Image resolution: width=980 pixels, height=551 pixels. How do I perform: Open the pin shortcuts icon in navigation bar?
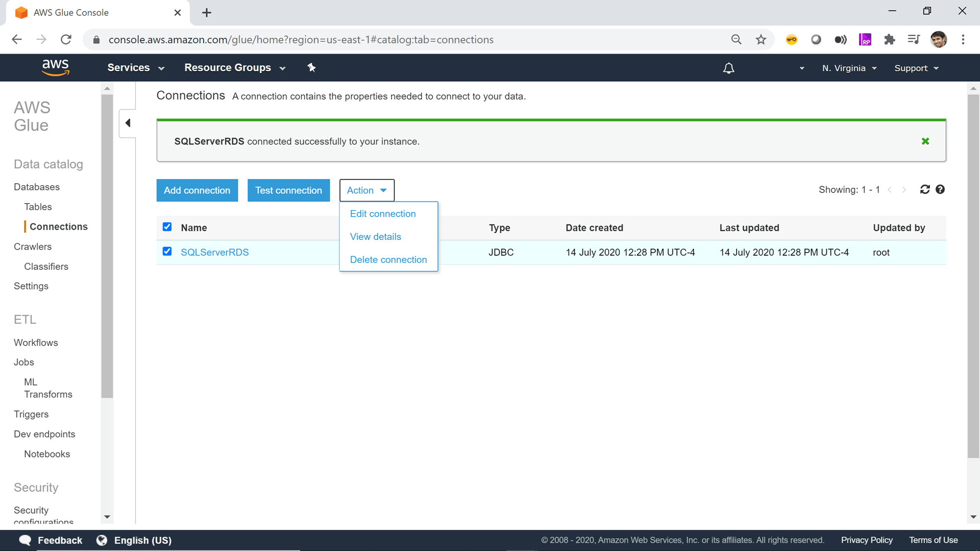coord(312,68)
